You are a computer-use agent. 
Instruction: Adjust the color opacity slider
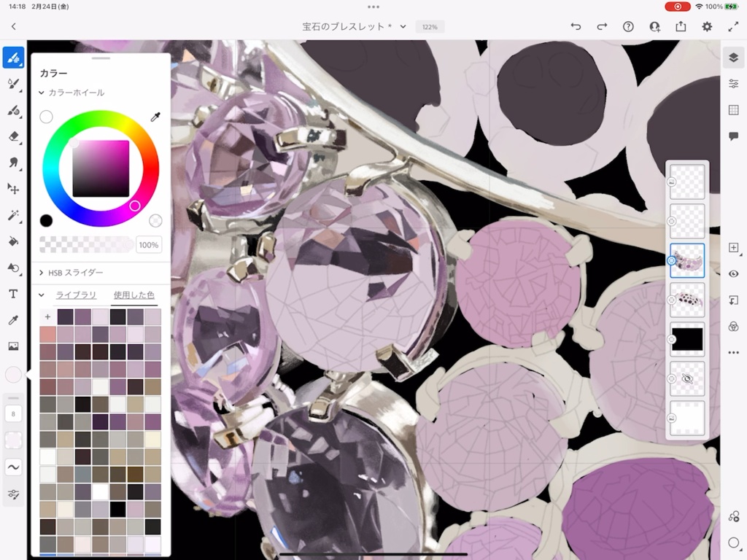point(87,245)
